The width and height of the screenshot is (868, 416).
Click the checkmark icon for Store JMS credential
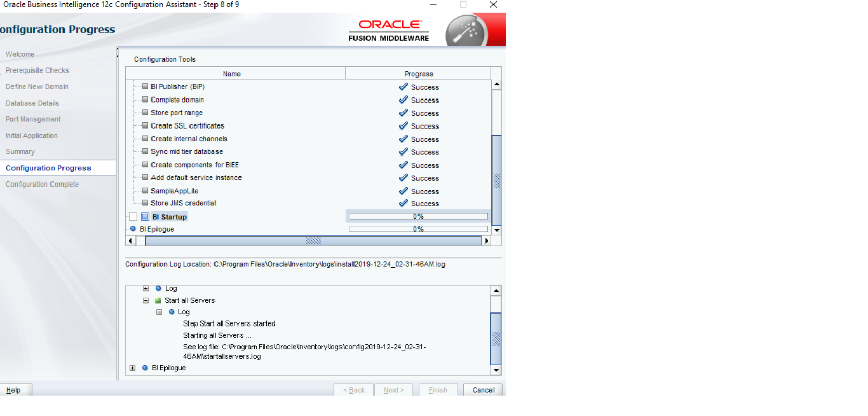point(403,204)
